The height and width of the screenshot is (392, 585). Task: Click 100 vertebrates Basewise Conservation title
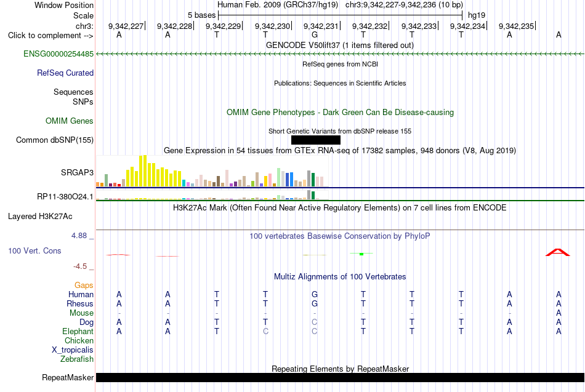(x=340, y=236)
